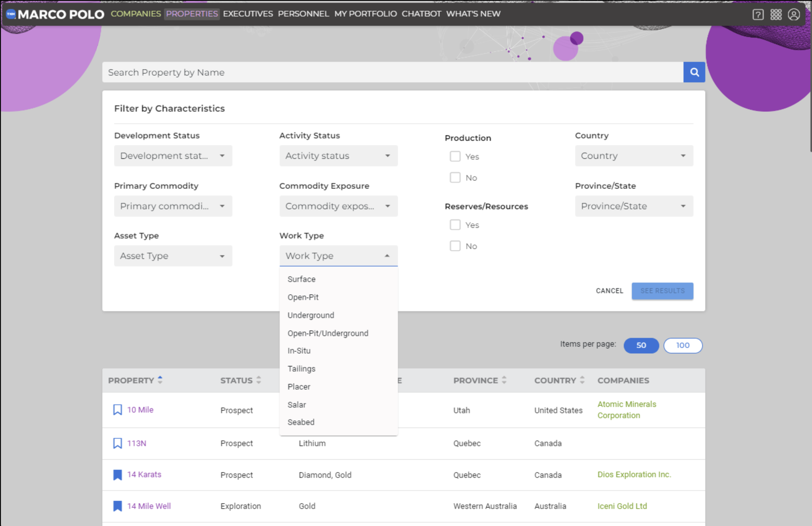Viewport: 812px width, 526px height.
Task: Select Open-Pit/Underground option
Action: [338, 333]
